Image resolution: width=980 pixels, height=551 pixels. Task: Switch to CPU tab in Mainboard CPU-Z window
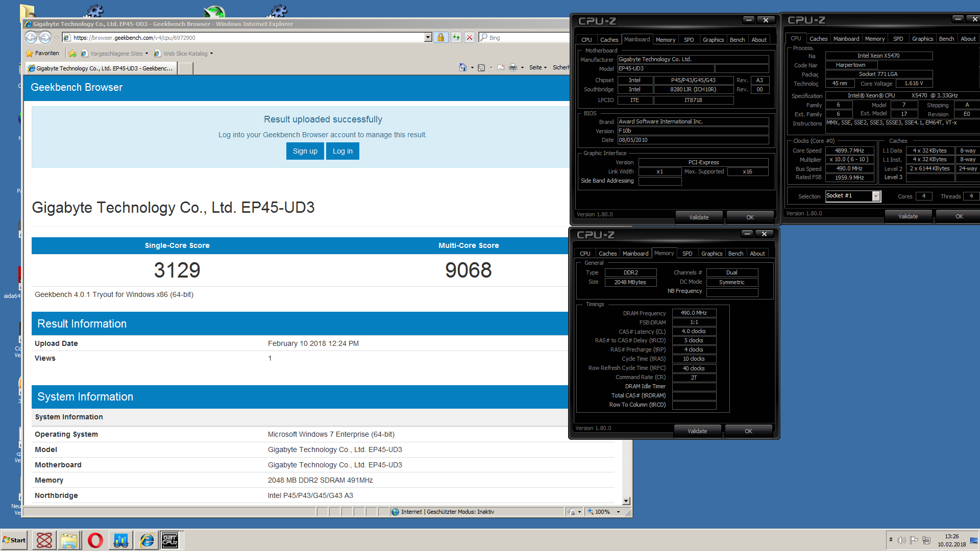[x=586, y=39]
